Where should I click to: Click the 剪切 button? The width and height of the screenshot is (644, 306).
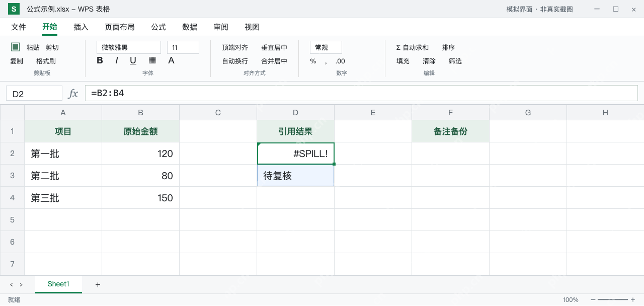(x=52, y=47)
